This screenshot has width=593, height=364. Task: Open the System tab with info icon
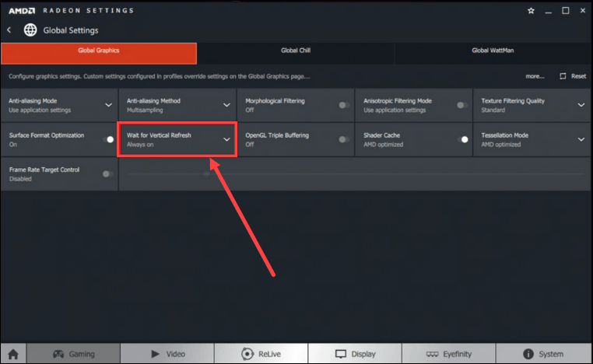point(543,354)
